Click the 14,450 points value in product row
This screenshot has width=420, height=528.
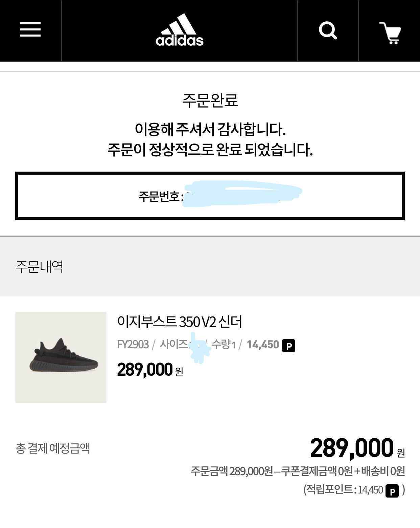click(x=263, y=345)
